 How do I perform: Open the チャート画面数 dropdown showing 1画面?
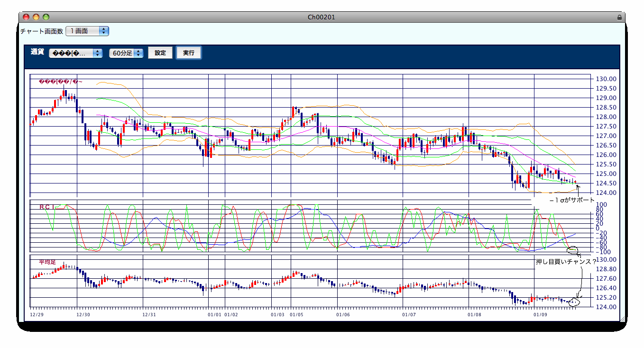[87, 31]
